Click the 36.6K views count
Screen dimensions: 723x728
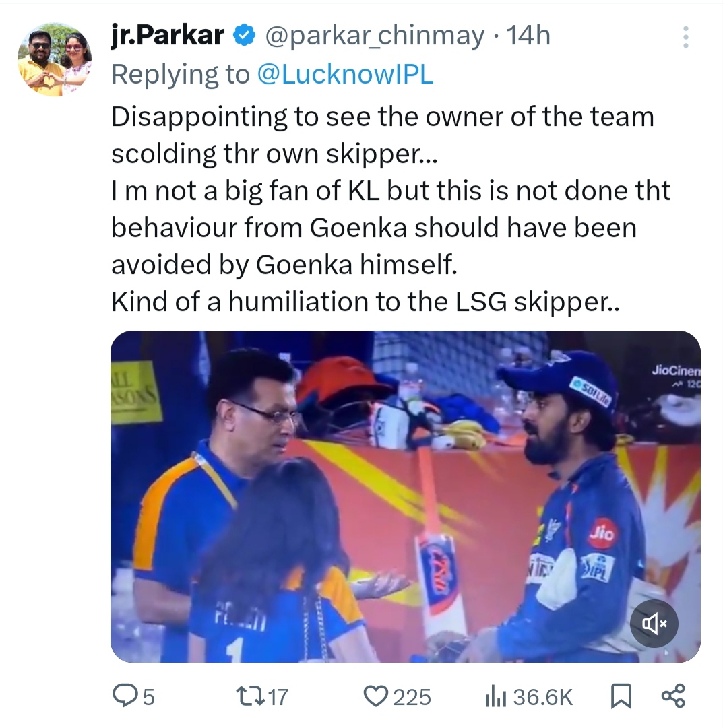pyautogui.click(x=542, y=696)
